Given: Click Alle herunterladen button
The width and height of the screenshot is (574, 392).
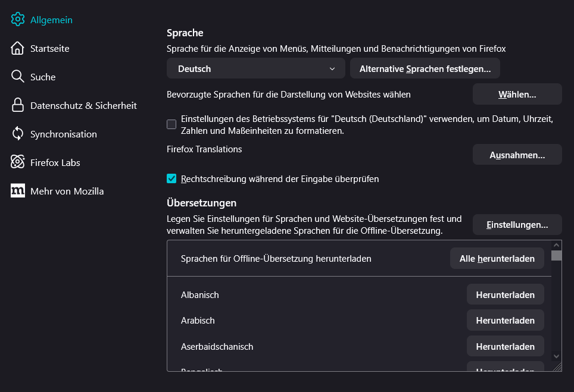Looking at the screenshot, I should tap(497, 259).
